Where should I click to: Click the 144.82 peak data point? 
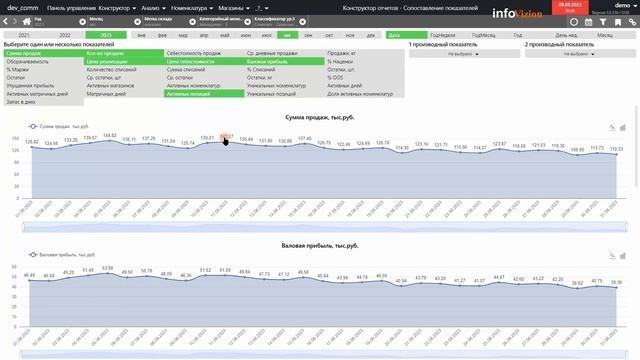click(109, 141)
